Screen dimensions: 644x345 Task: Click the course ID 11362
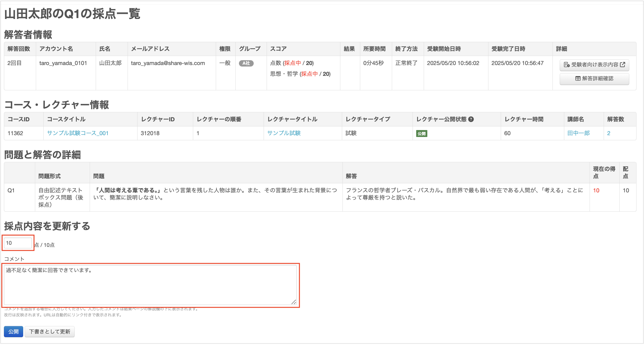click(15, 133)
